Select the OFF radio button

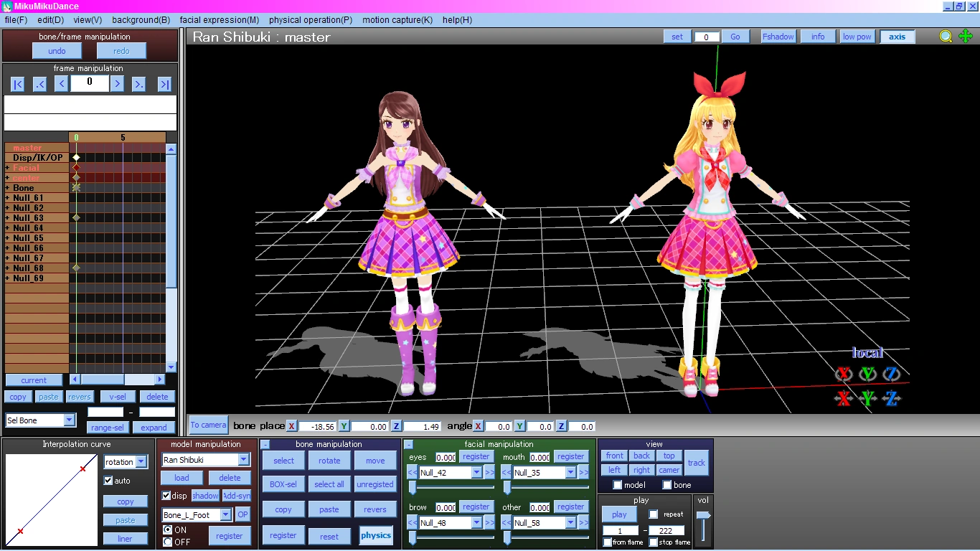[x=168, y=542]
